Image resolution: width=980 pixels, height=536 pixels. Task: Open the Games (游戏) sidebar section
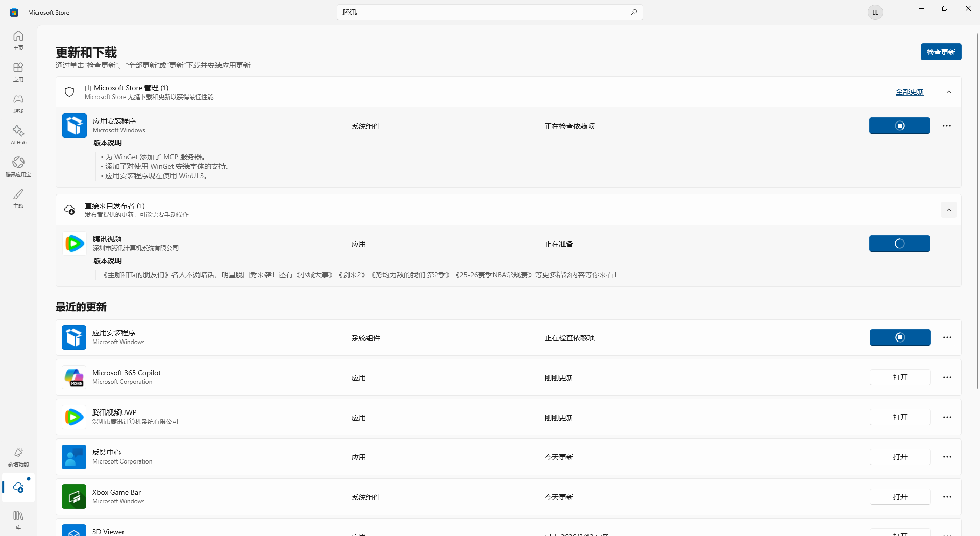pos(18,103)
